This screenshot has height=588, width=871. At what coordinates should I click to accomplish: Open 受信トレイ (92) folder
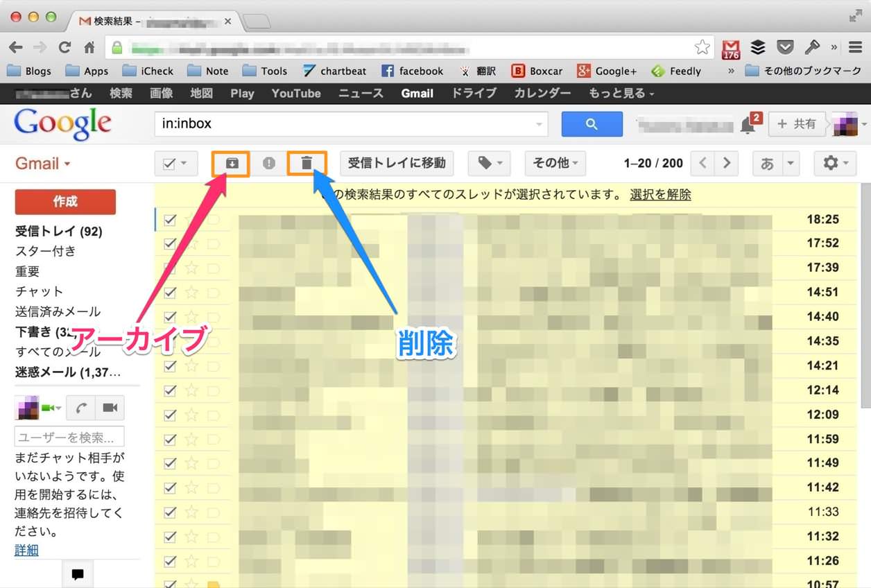(x=58, y=232)
